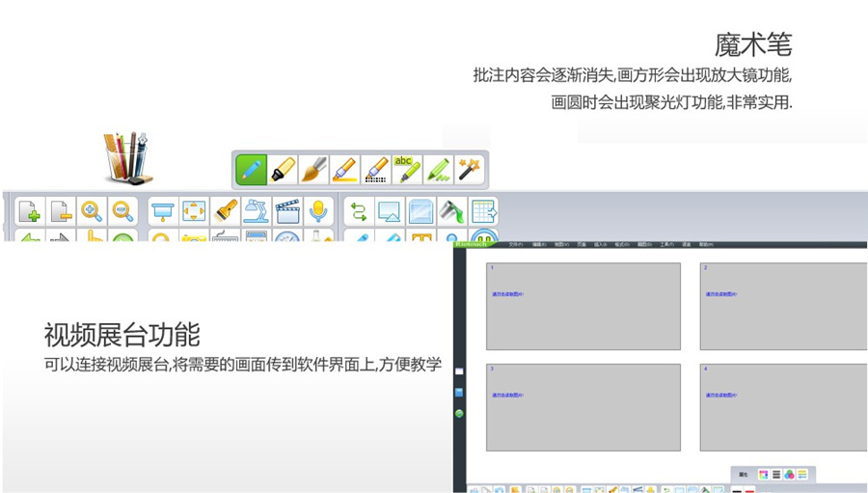Open the projection screen curtain tool
The width and height of the screenshot is (868, 493).
[x=163, y=211]
